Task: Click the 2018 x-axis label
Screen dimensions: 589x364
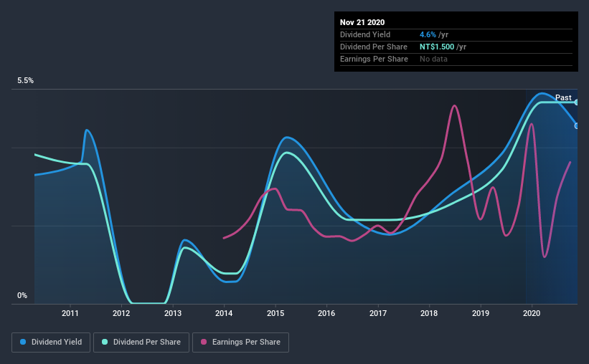Action: [x=429, y=313]
